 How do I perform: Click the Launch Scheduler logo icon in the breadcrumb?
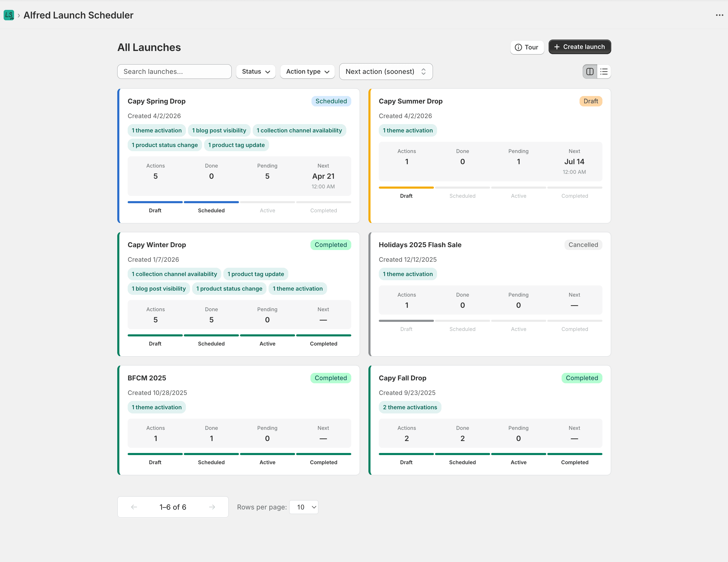(x=9, y=15)
